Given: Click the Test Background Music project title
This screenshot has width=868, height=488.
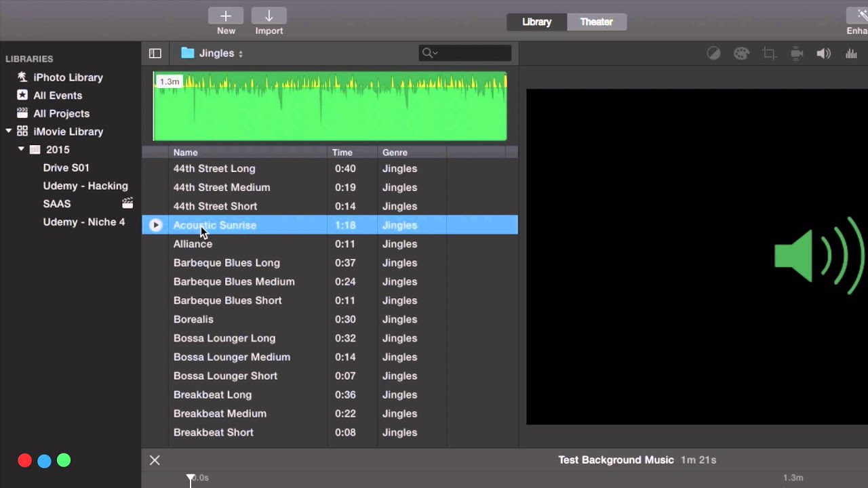Looking at the screenshot, I should (616, 460).
